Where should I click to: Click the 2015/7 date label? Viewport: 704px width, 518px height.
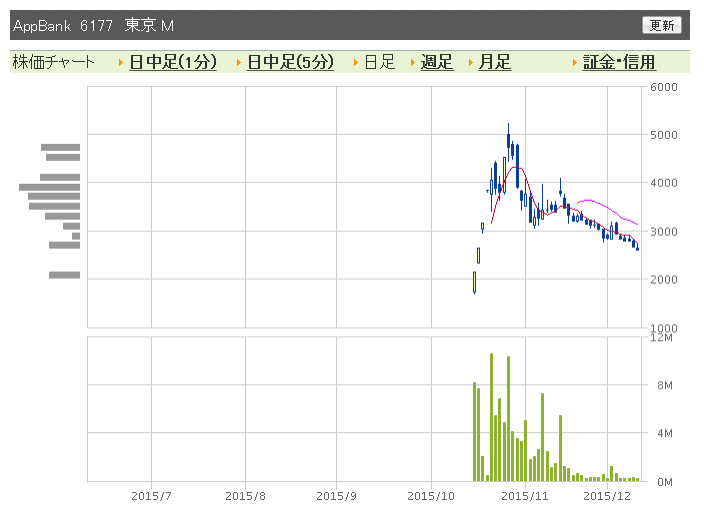151,496
